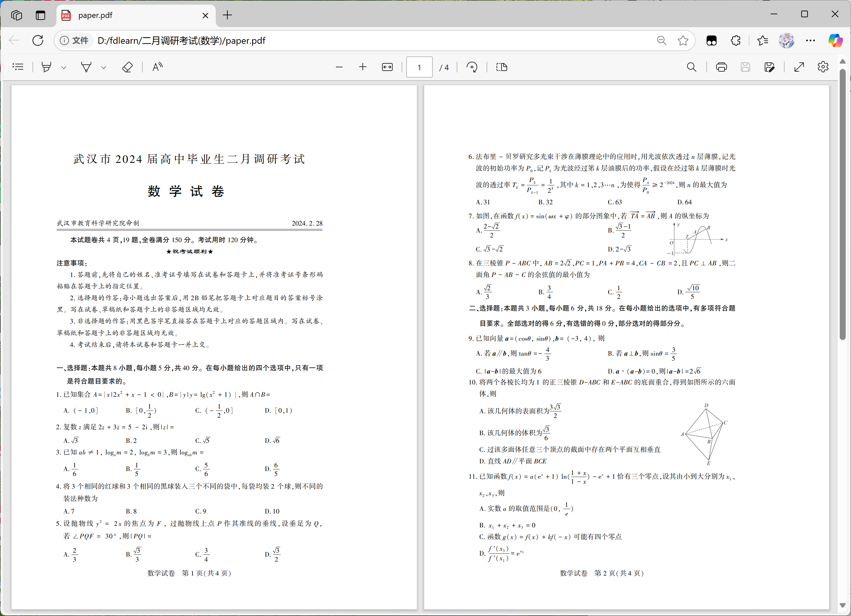Open browser zoom indicator in address bar
This screenshot has width=851, height=616.
[x=661, y=40]
